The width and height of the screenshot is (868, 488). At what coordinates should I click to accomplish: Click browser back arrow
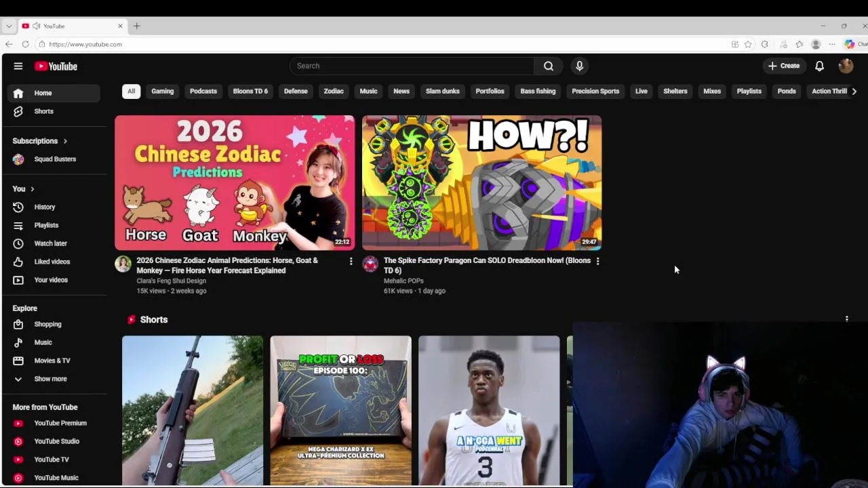(9, 44)
